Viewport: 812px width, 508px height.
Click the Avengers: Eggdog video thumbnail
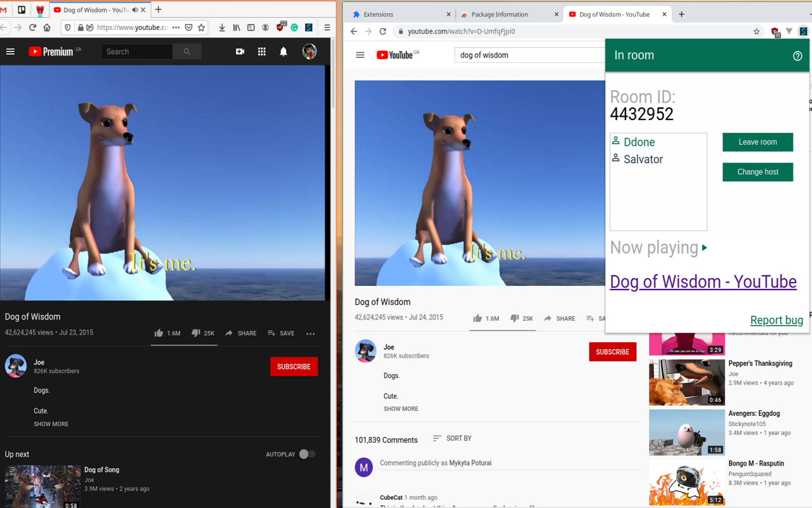point(686,432)
